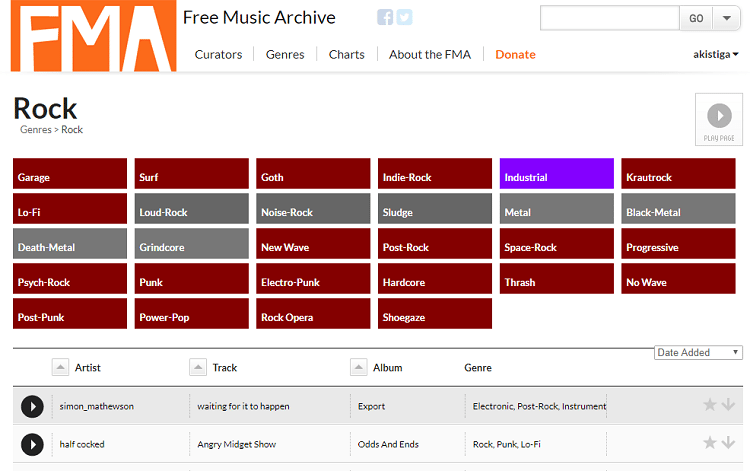Open About the FMA
Image resolution: width=750 pixels, height=471 pixels.
[430, 55]
